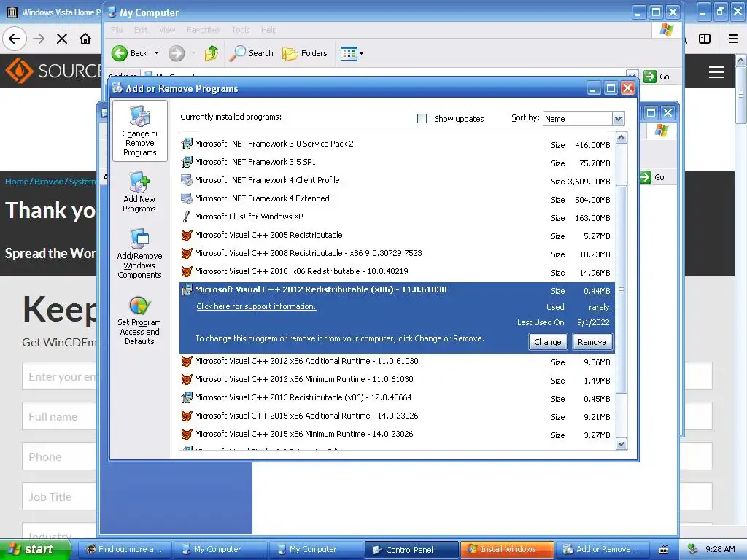Open the File menu in My Computer
This screenshot has height=560, width=747.
117,30
